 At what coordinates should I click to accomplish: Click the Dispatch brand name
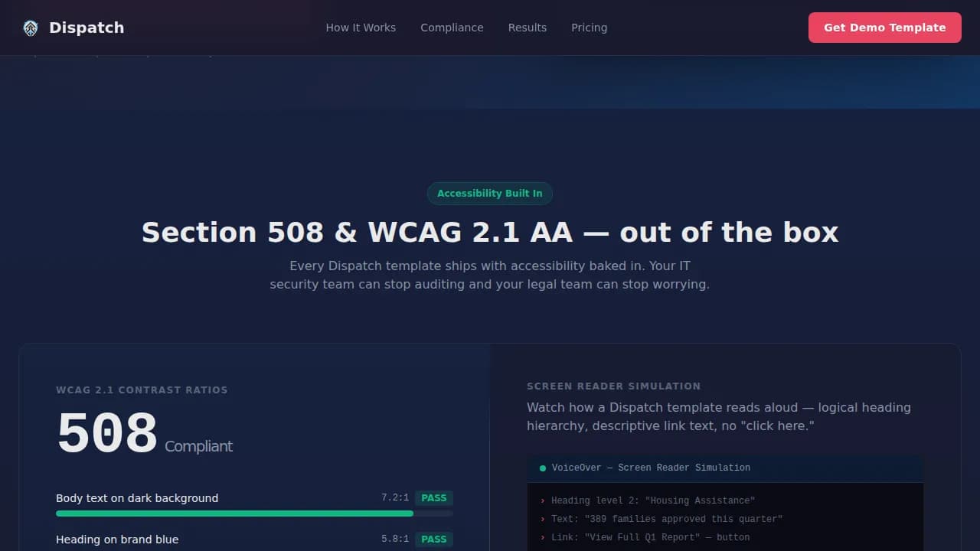pos(87,28)
